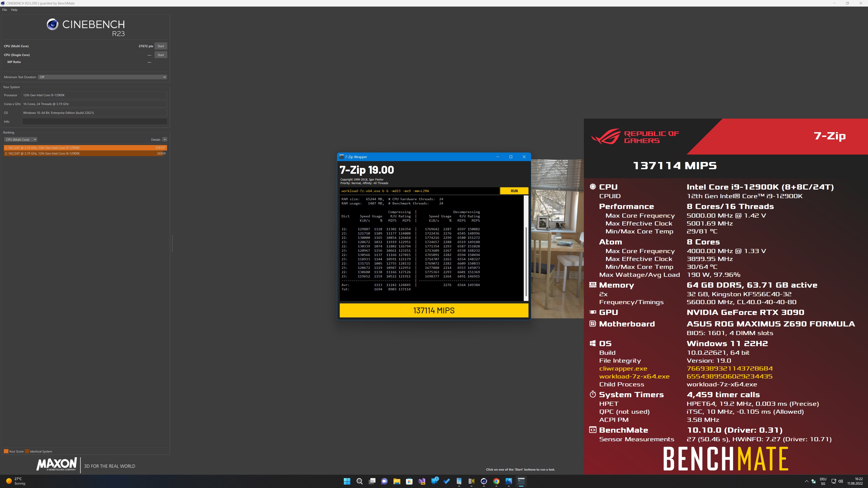
Task: Show hidden system tray icons
Action: pyautogui.click(x=806, y=481)
